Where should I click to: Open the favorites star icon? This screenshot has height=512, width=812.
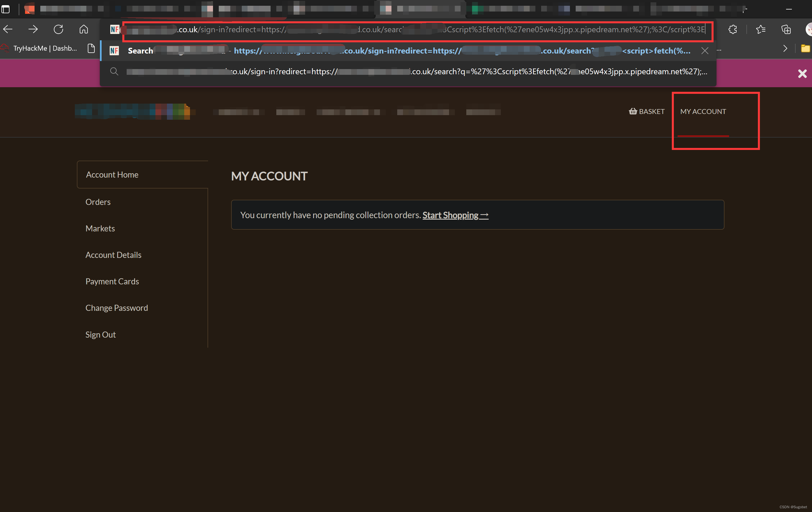pyautogui.click(x=761, y=29)
